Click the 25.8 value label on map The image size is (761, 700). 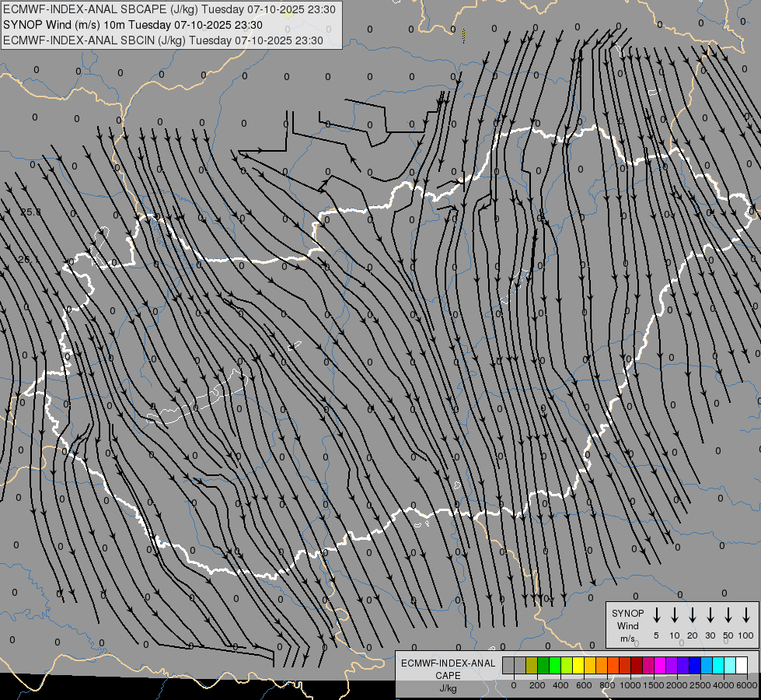coord(30,212)
